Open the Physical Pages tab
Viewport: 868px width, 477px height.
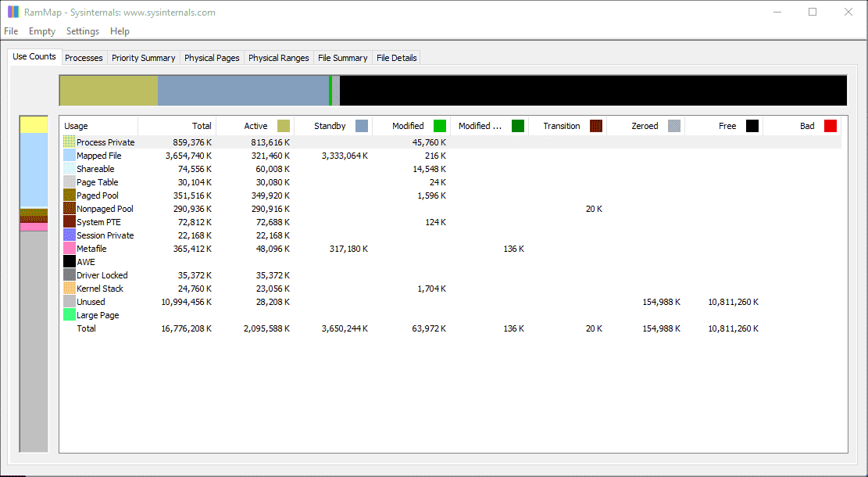211,57
